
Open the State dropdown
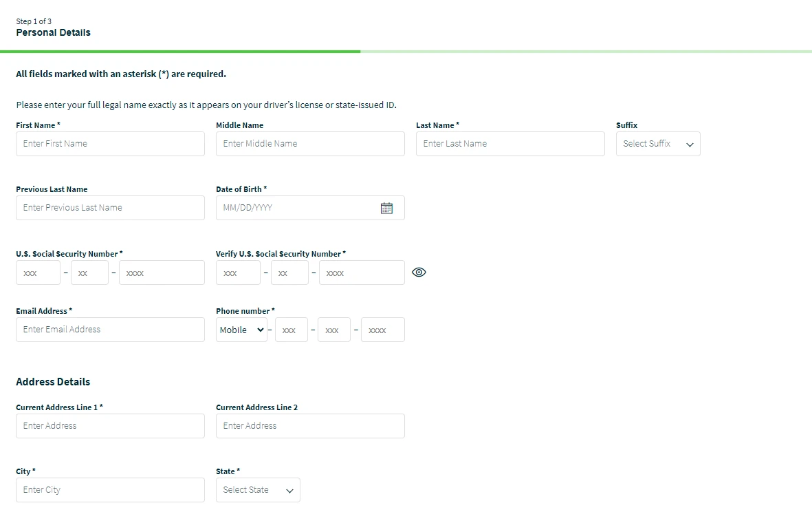258,489
